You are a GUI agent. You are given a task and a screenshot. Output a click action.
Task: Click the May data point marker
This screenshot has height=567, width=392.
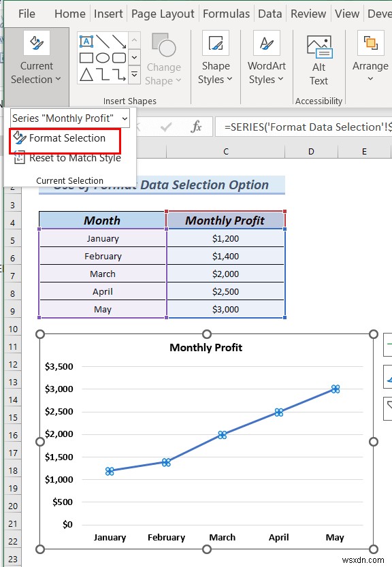click(x=336, y=389)
